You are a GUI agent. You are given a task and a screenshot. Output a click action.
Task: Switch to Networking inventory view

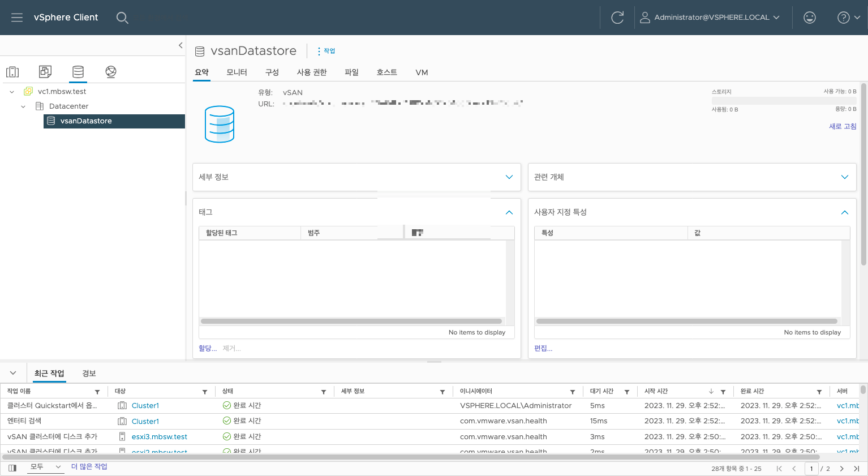coord(111,72)
